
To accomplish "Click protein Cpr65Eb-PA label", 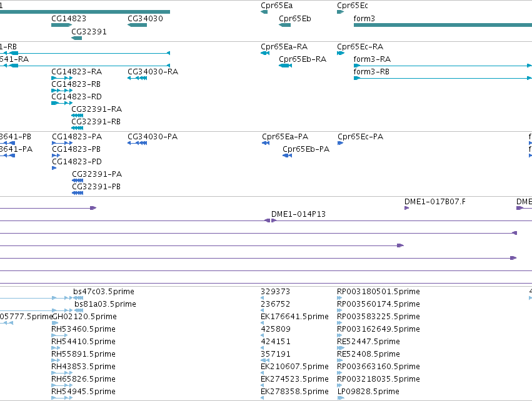I will (306, 149).
